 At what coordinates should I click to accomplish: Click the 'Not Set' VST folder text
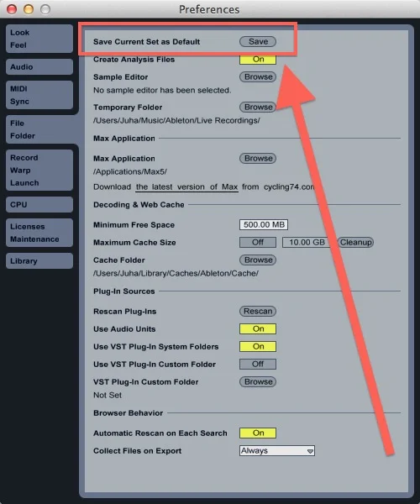pos(108,395)
